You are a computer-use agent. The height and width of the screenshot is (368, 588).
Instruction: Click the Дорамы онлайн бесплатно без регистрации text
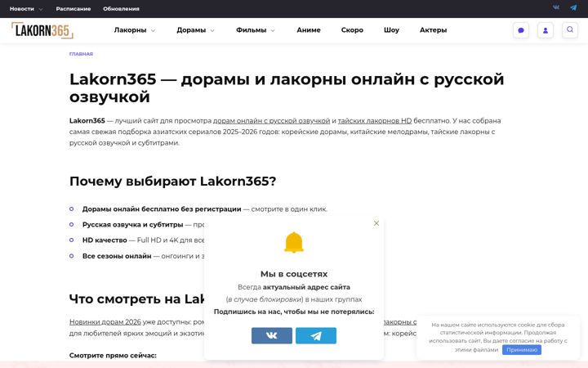[162, 209]
